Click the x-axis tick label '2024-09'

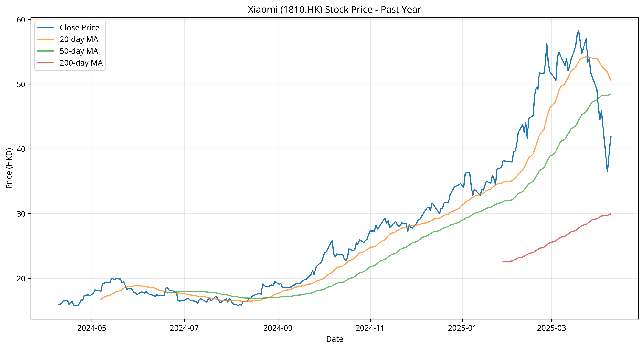coord(278,328)
